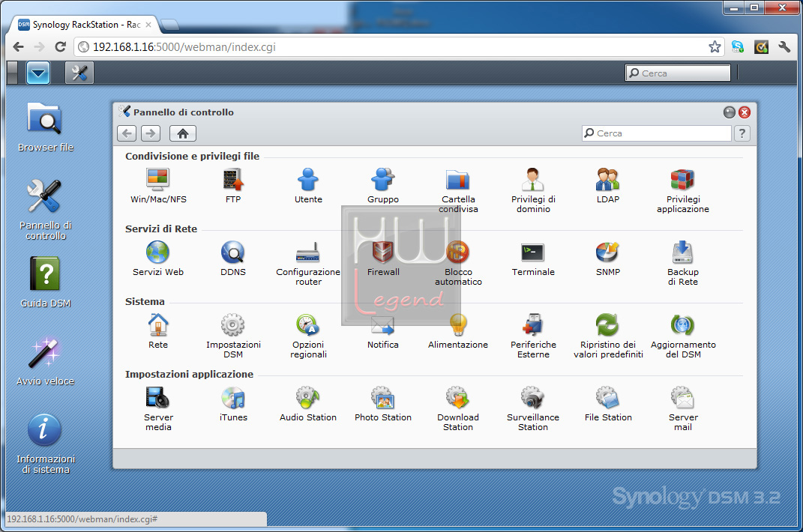
Task: Open the Terminale settings
Action: coord(533,258)
